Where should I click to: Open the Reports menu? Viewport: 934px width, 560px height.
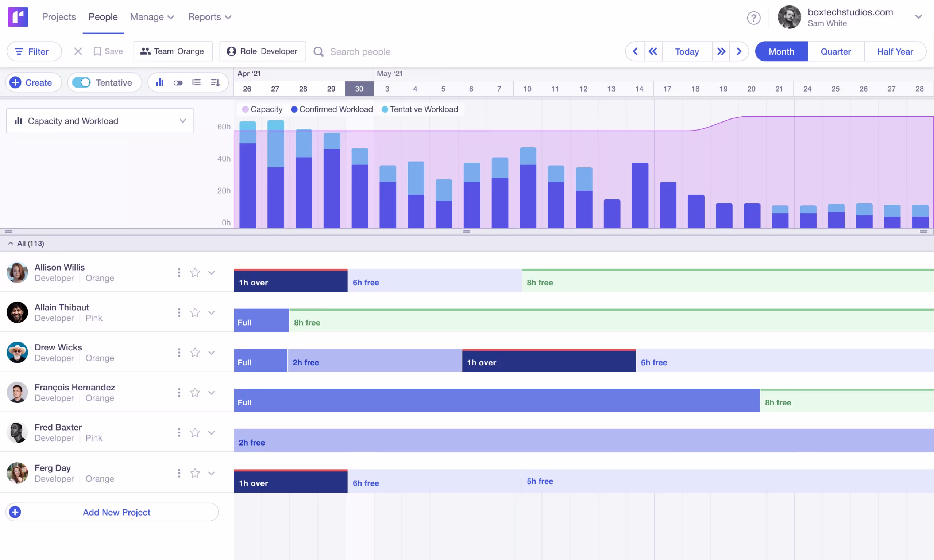pos(209,17)
